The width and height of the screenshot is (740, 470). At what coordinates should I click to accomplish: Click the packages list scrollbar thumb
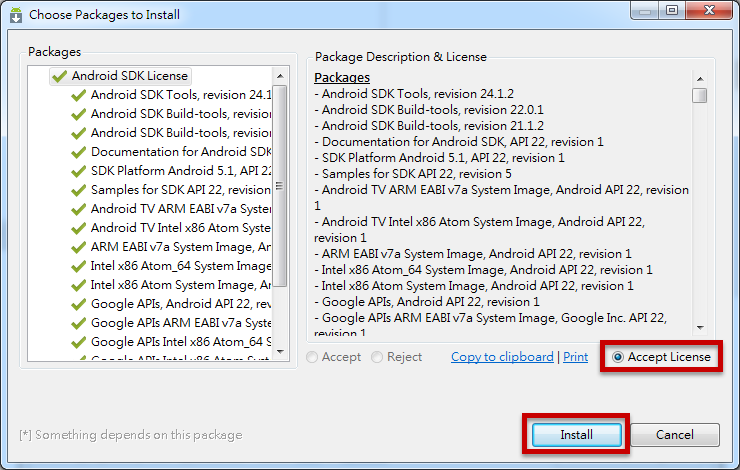(280, 185)
